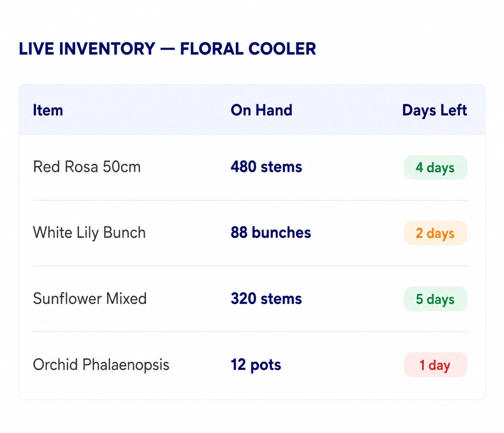Viewport: 504px width, 433px height.
Task: Open the White Lily Bunch item
Action: 89,233
